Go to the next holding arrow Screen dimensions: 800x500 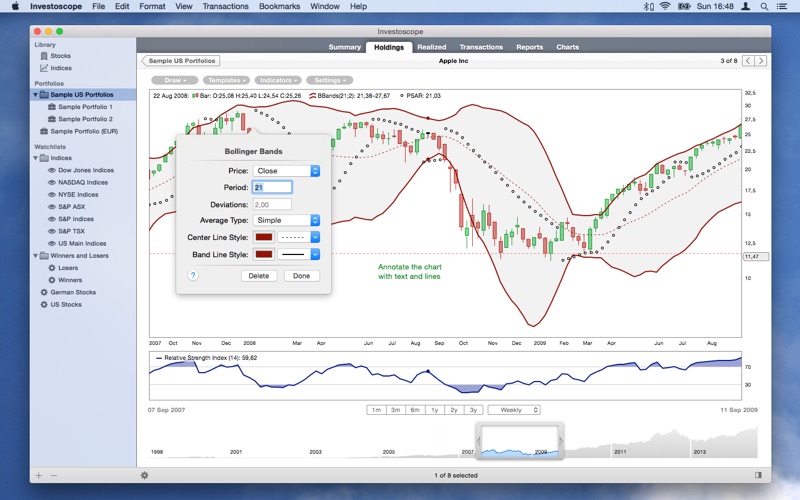pos(761,61)
